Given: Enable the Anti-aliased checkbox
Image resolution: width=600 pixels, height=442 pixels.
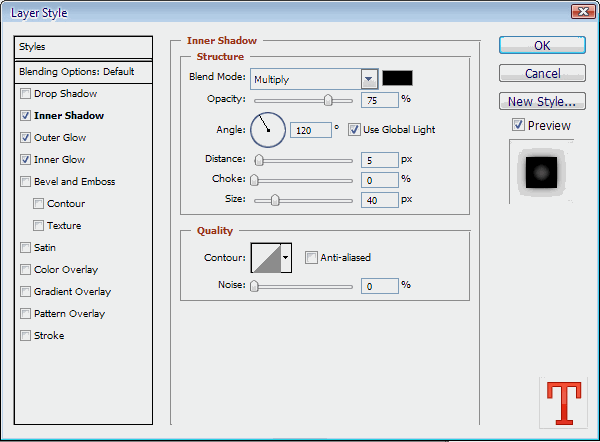Looking at the screenshot, I should (311, 258).
